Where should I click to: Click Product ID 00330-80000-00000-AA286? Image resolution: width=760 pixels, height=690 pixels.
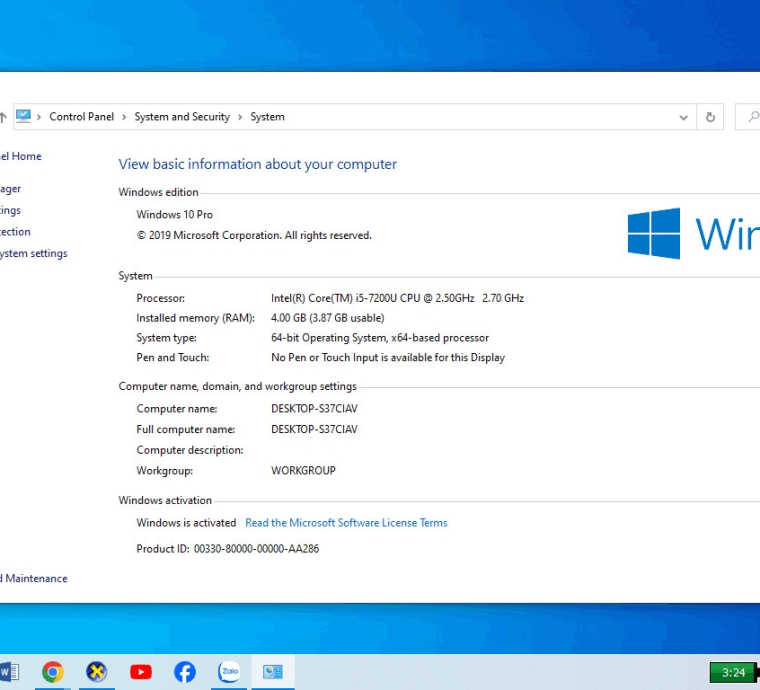[227, 549]
